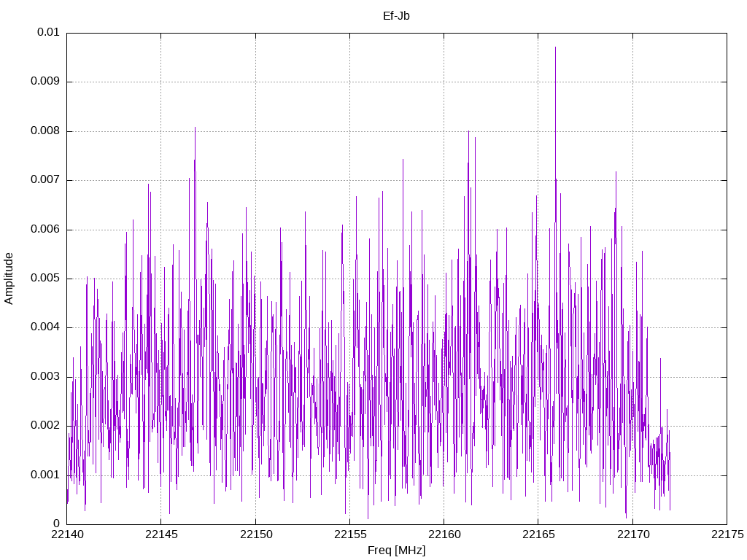Click the y-axis tick 0.009
747x560 pixels.
[45, 82]
